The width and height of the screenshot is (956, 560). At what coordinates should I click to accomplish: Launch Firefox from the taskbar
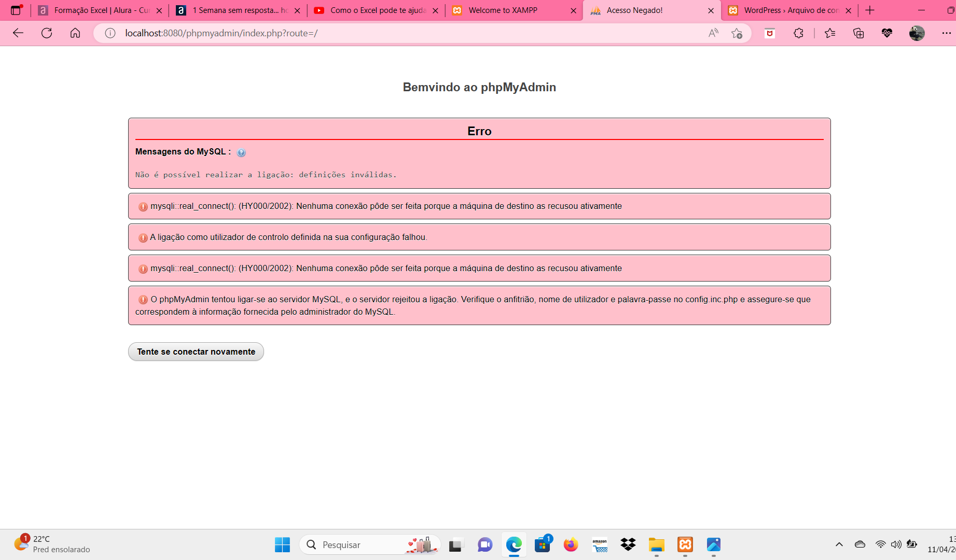[x=571, y=544]
